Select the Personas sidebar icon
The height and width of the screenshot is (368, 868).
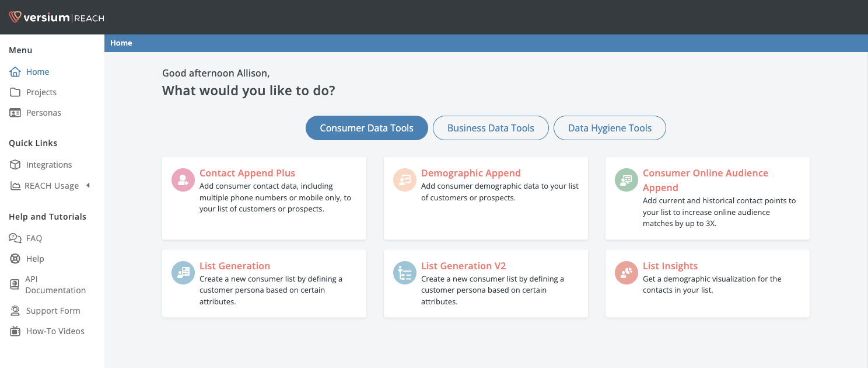[16, 112]
